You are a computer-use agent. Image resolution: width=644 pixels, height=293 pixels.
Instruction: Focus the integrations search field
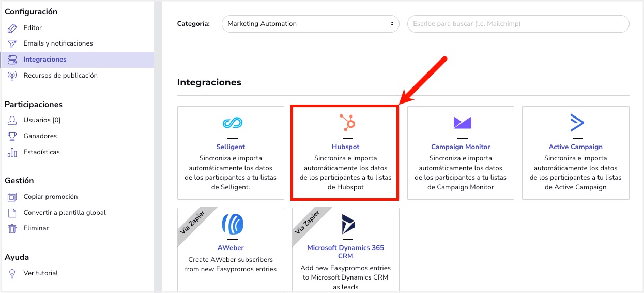518,24
